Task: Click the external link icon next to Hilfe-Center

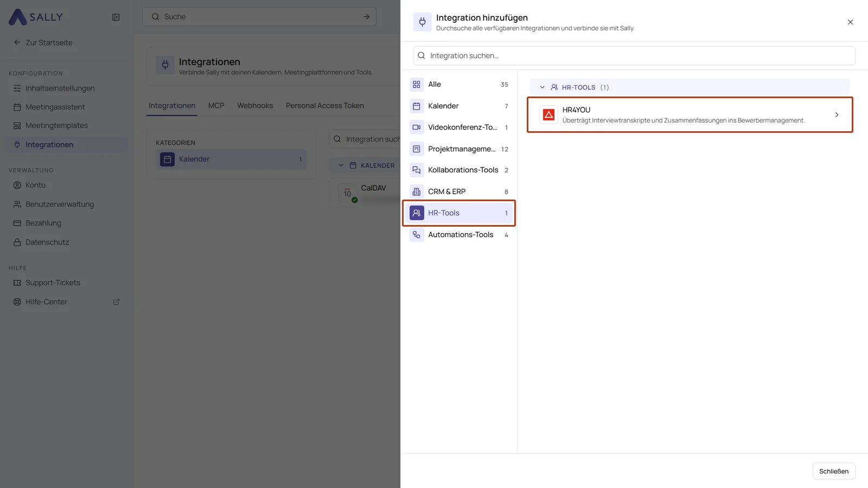Action: click(x=116, y=302)
